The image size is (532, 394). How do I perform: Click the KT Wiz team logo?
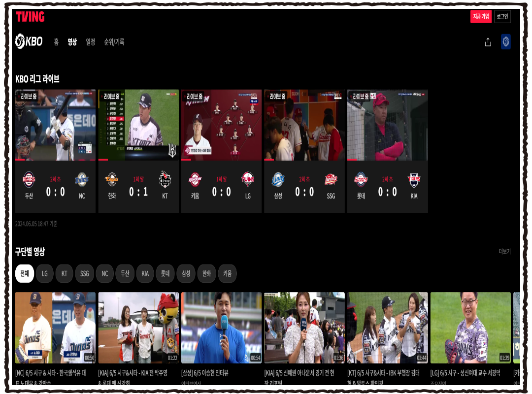coord(165,179)
